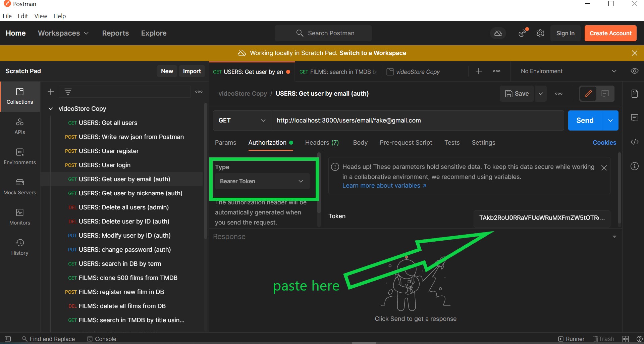Open the Environments sidebar panel
The width and height of the screenshot is (644, 344).
point(20,157)
